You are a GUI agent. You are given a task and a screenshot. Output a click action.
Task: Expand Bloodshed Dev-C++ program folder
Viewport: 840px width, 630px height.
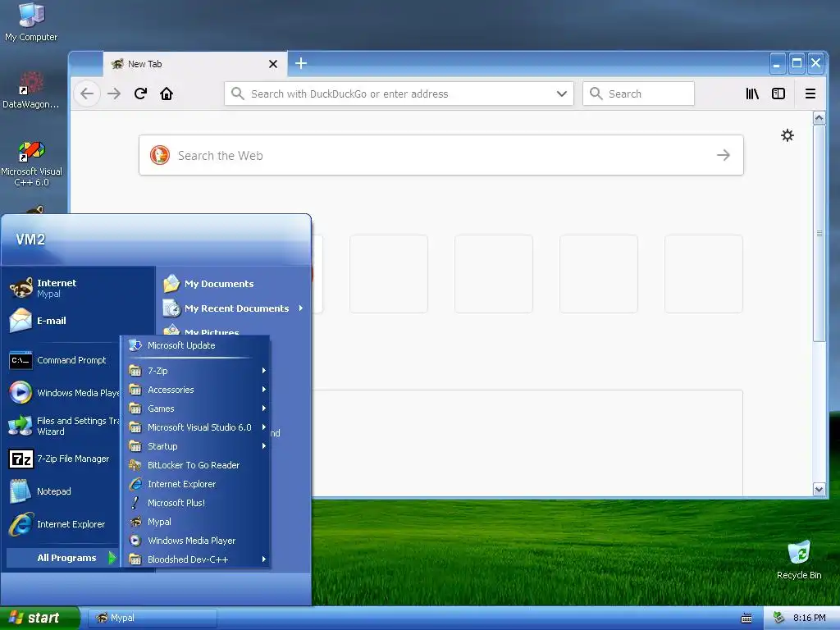(x=196, y=559)
